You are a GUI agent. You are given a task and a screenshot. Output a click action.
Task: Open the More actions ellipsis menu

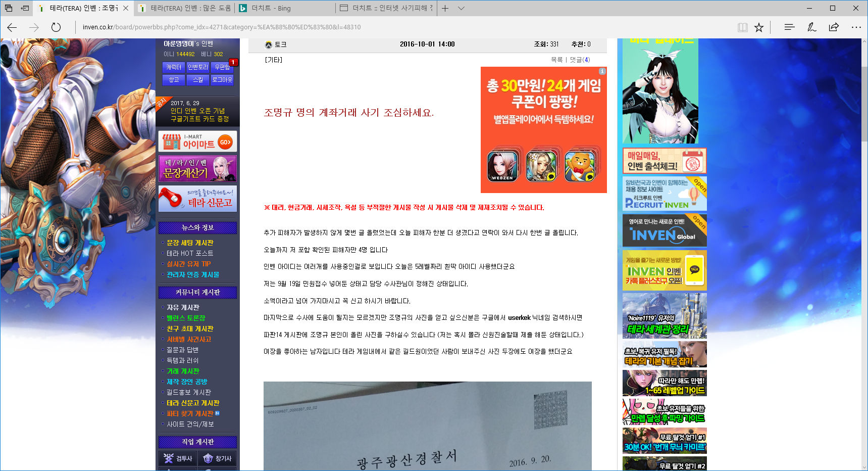click(x=856, y=27)
